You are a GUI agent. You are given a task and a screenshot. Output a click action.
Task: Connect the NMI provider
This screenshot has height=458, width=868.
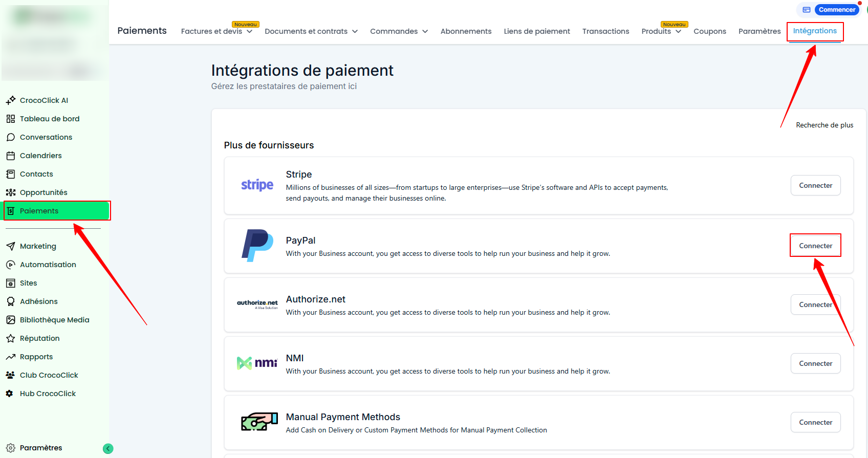(816, 363)
